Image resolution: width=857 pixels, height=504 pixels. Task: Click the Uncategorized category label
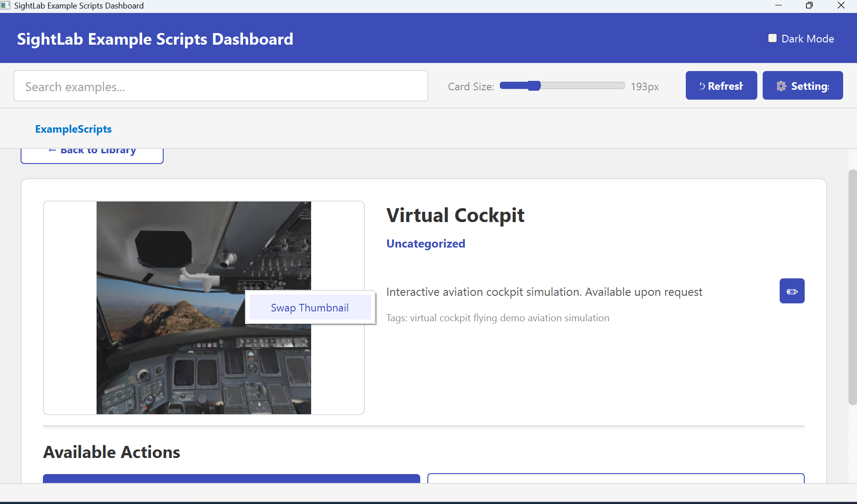point(426,244)
